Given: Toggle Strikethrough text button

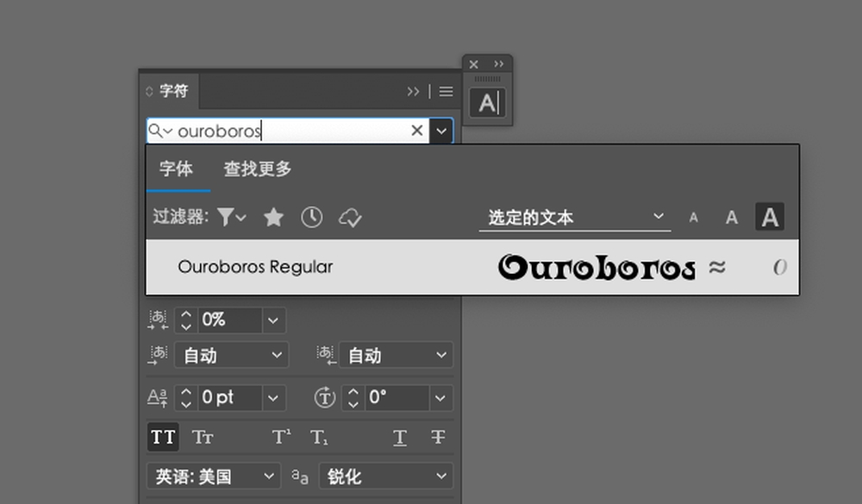Looking at the screenshot, I should [438, 438].
